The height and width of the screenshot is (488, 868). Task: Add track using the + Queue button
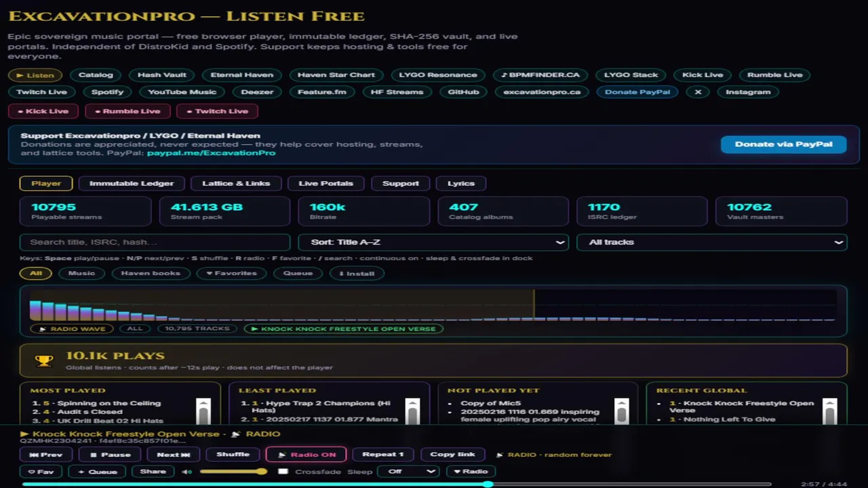98,472
